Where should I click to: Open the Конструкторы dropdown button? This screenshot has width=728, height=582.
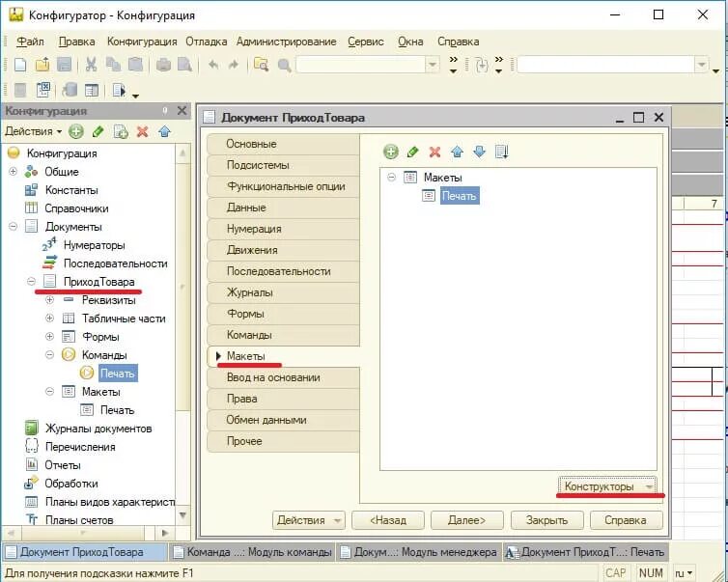click(607, 486)
